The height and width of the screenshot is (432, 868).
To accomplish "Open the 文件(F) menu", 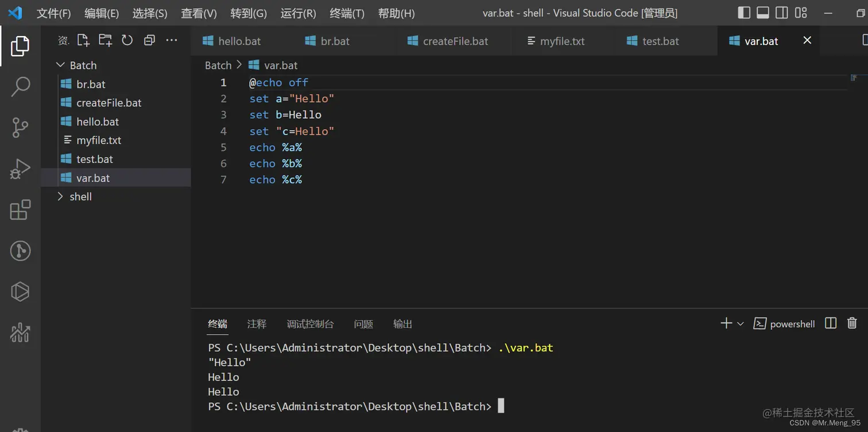I will tap(53, 13).
